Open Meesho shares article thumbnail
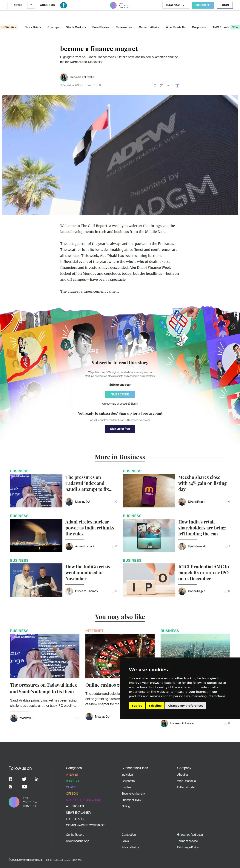The height and width of the screenshot is (868, 240). pos(149,491)
